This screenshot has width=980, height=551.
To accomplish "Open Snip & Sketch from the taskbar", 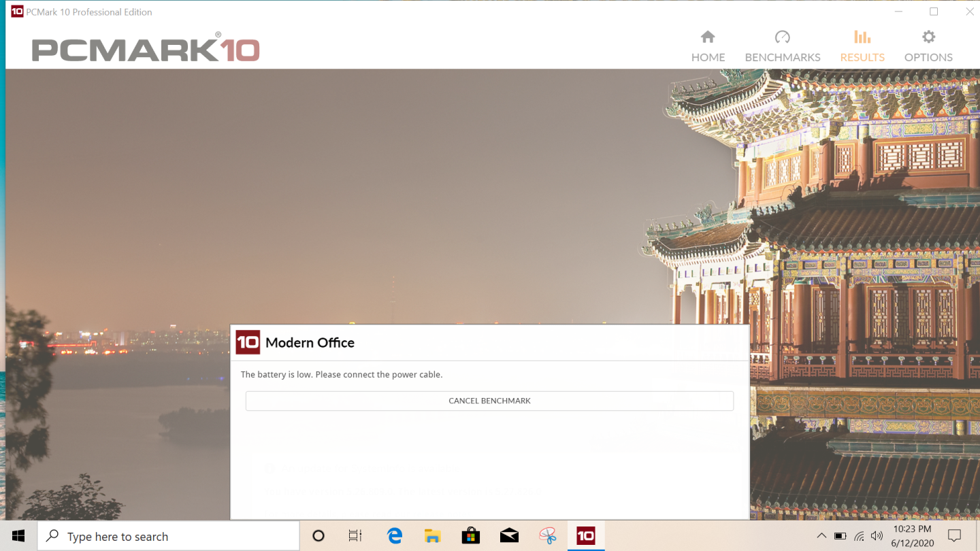I will (x=547, y=536).
